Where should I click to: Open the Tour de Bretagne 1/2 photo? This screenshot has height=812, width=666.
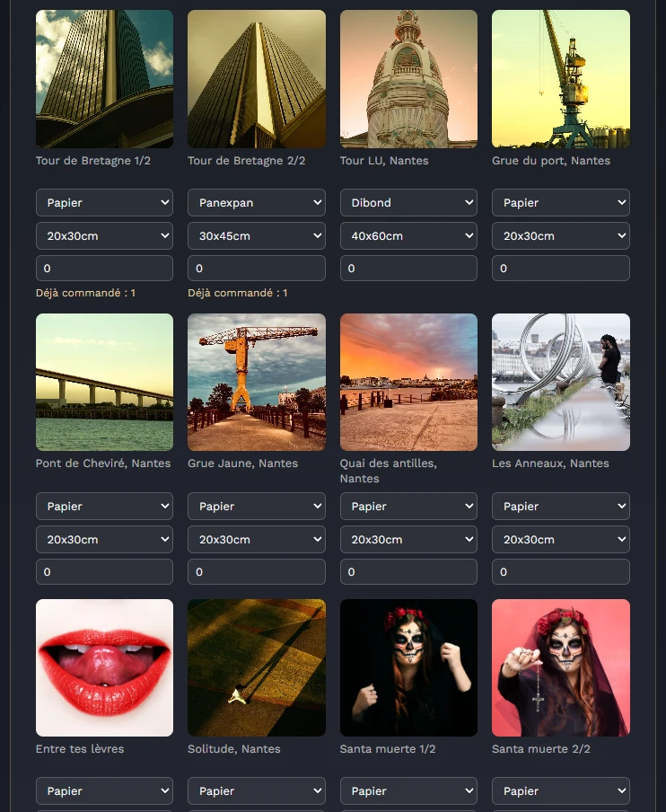(104, 79)
